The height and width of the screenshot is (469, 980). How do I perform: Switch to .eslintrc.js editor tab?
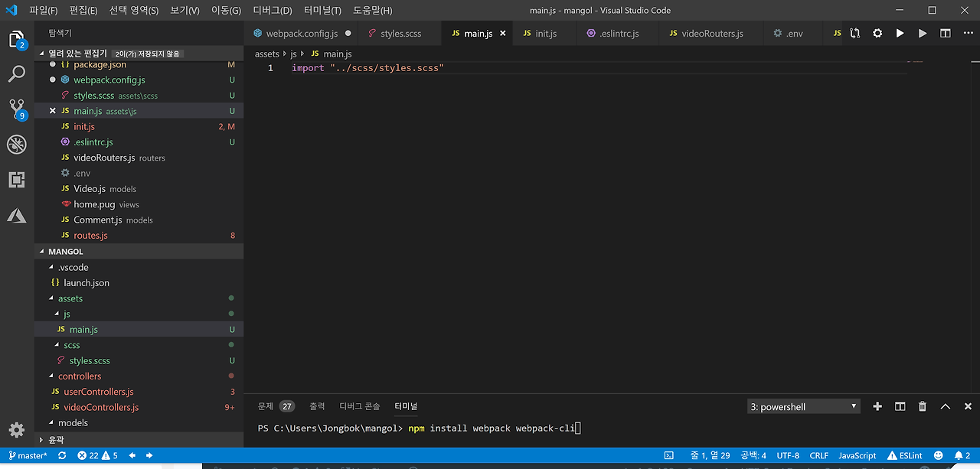(x=619, y=34)
